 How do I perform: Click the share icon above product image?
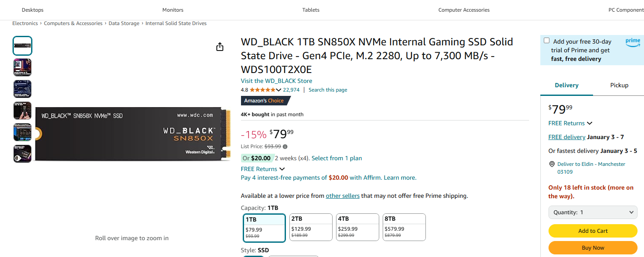pyautogui.click(x=220, y=47)
